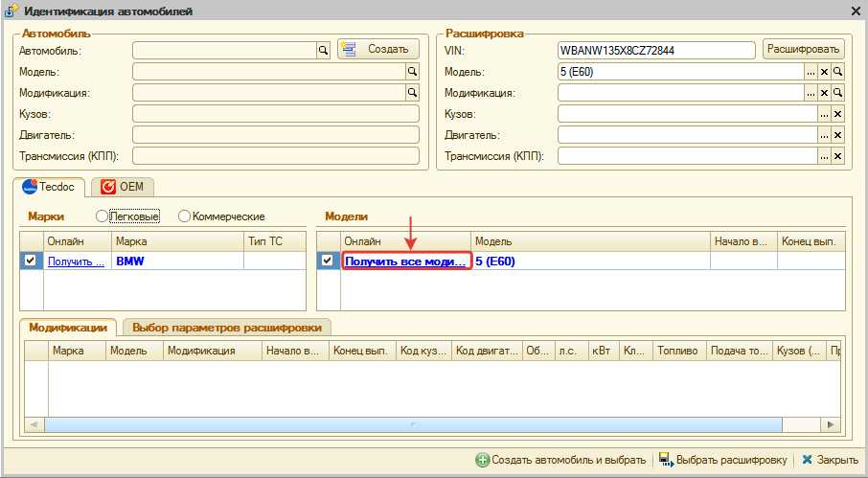Clear the Трансмиссия (КПП) decoding field with X
This screenshot has height=478, width=868.
coord(837,156)
